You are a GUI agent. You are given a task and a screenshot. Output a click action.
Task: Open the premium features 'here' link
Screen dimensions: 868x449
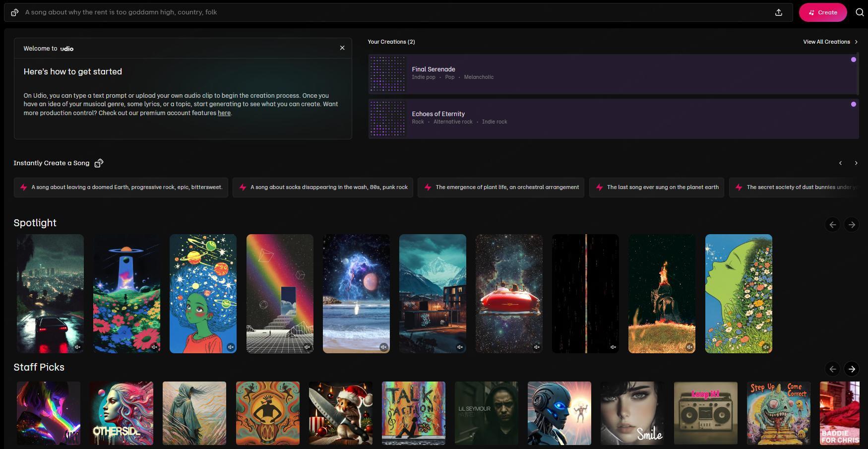point(224,113)
